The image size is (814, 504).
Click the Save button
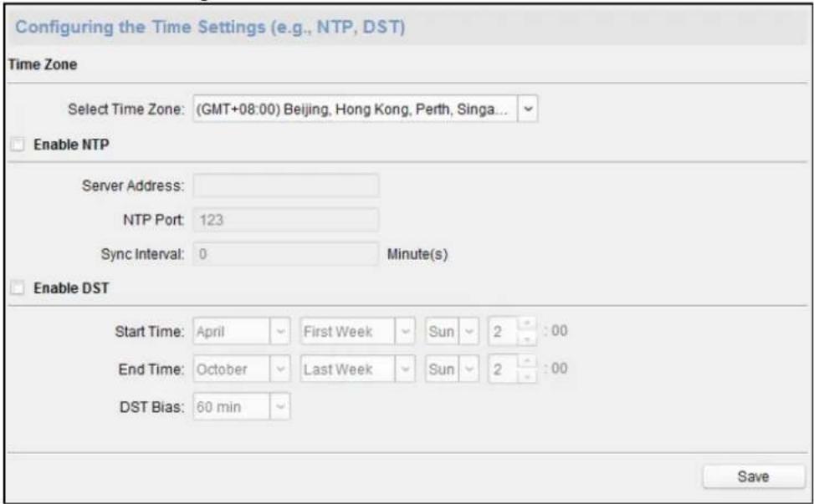pos(753,476)
